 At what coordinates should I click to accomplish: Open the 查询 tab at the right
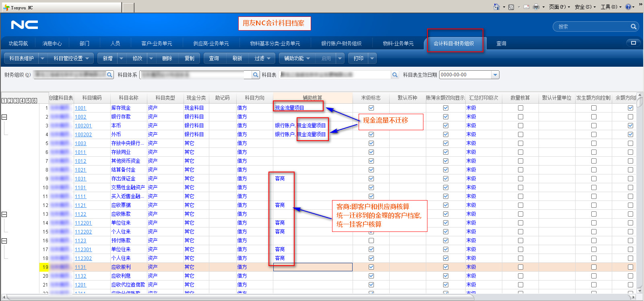point(501,43)
